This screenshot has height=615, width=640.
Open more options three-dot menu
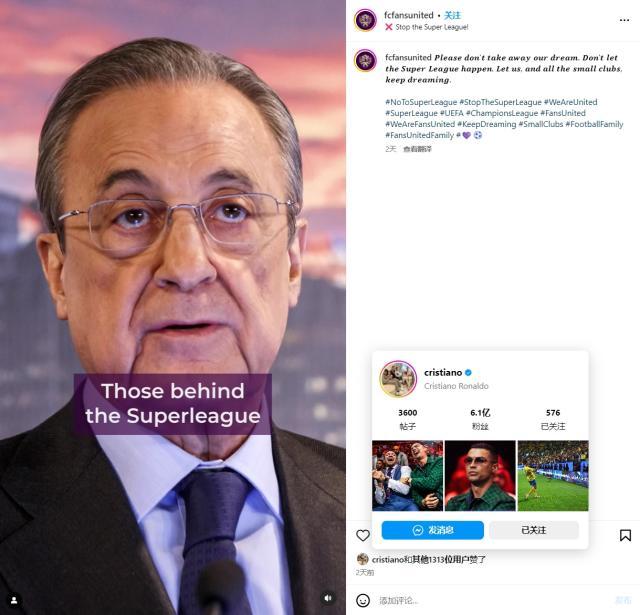pos(625,20)
